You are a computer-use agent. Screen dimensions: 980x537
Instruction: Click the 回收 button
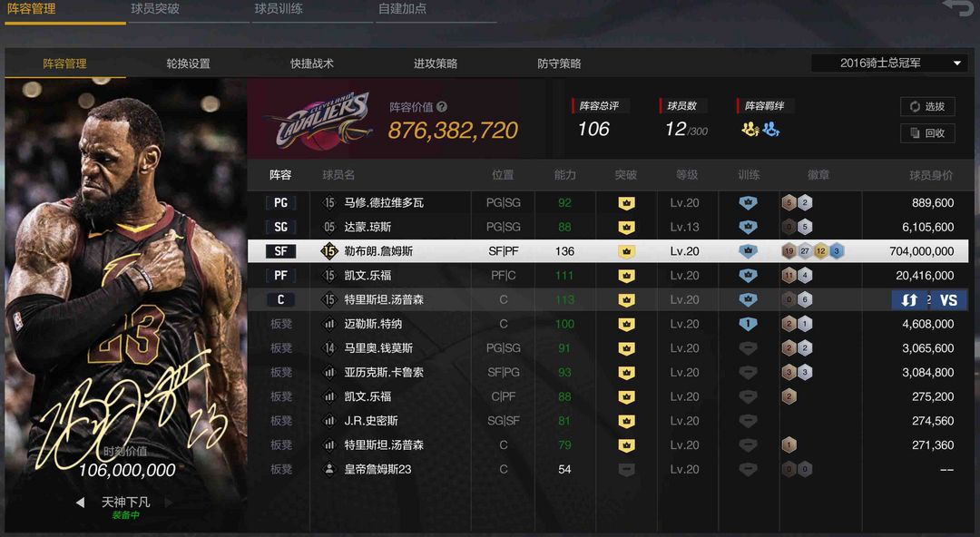[927, 133]
